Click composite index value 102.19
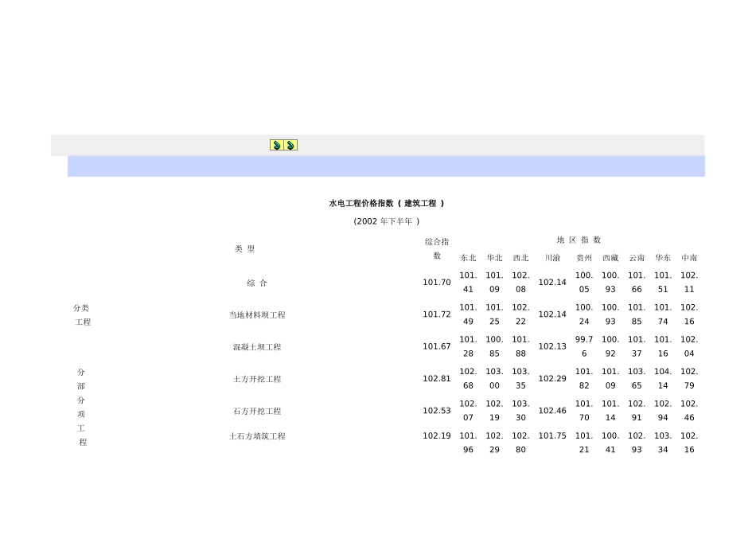Viewport: 756px width, 535px height. (x=437, y=435)
